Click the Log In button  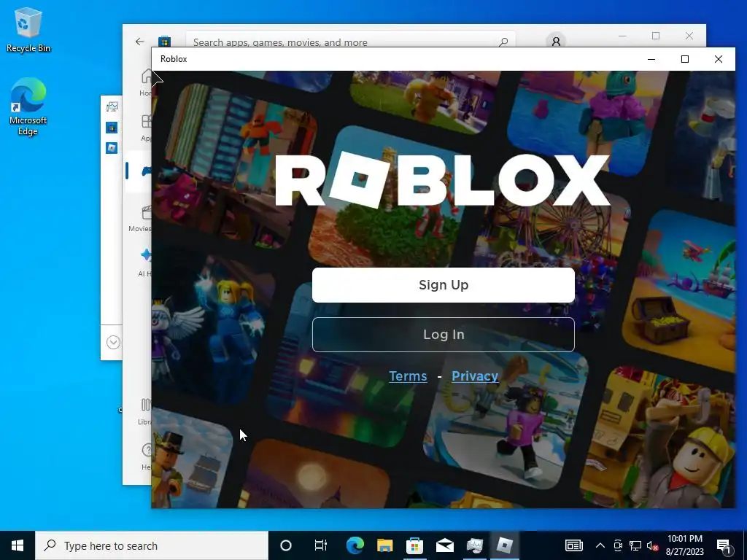pos(443,334)
